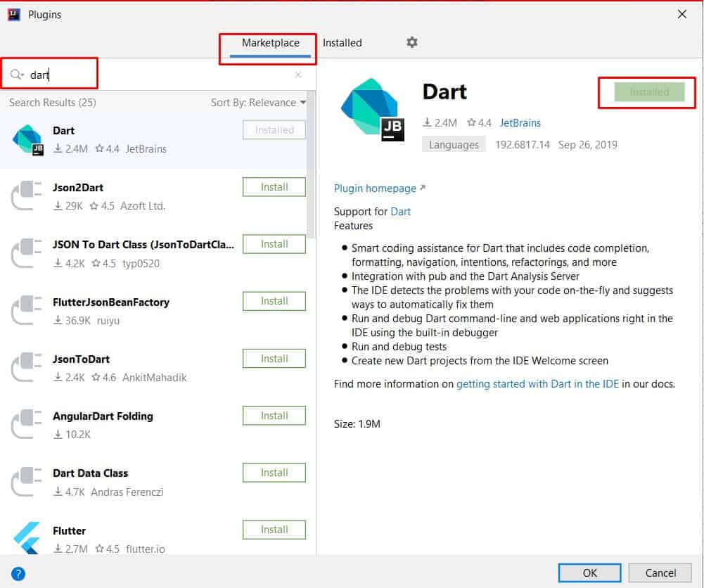Screen dimensions: 704x588
Task: Click the Dart plugin icon in the results list
Action: pyautogui.click(x=28, y=139)
